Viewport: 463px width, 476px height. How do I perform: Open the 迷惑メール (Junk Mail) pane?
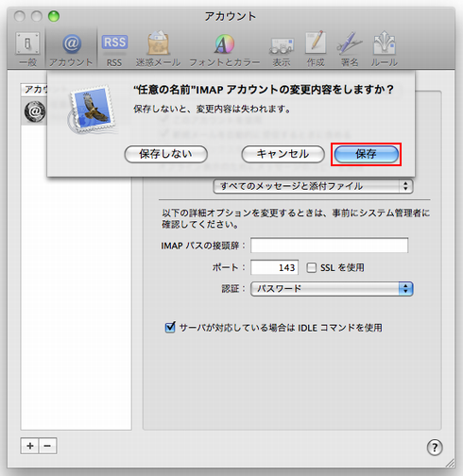[x=158, y=49]
